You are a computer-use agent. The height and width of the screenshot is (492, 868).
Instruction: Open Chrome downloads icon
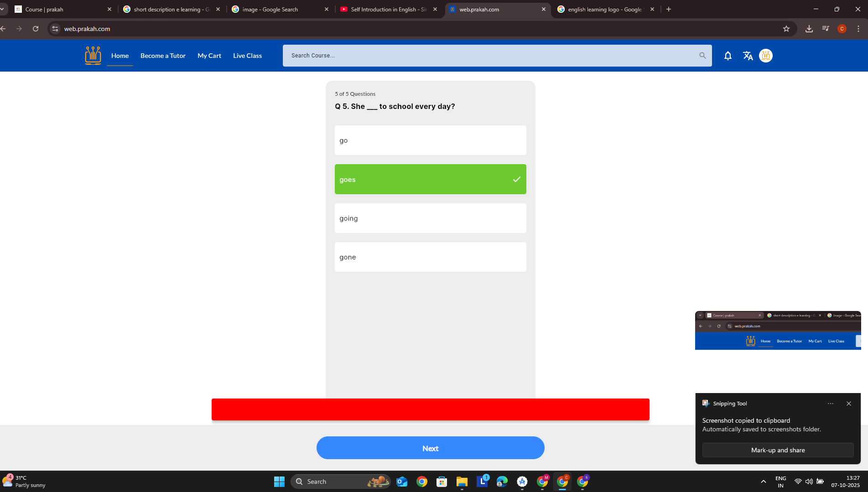[809, 29]
